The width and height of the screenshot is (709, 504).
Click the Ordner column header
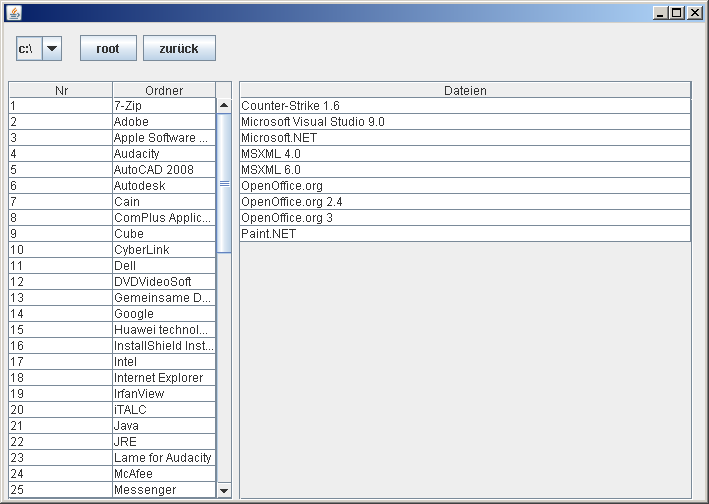pyautogui.click(x=164, y=90)
